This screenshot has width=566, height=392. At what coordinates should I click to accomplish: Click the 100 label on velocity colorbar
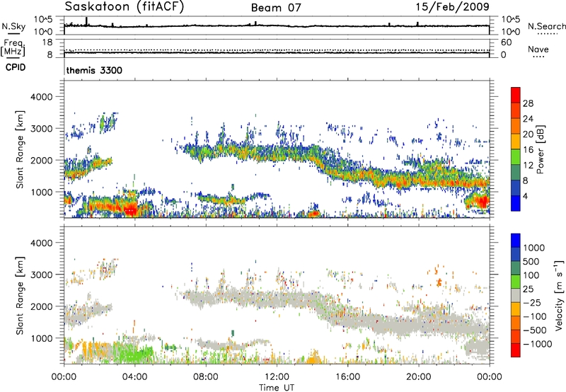(532, 275)
